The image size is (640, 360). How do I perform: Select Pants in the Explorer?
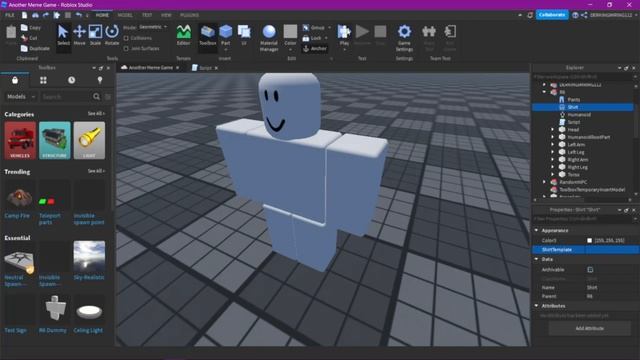(x=573, y=100)
